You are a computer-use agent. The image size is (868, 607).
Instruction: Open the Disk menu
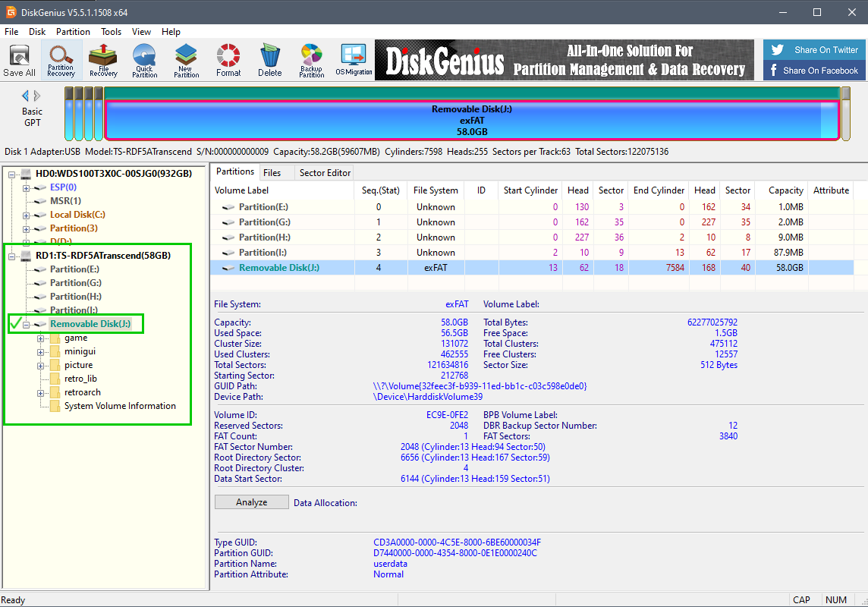tap(37, 32)
